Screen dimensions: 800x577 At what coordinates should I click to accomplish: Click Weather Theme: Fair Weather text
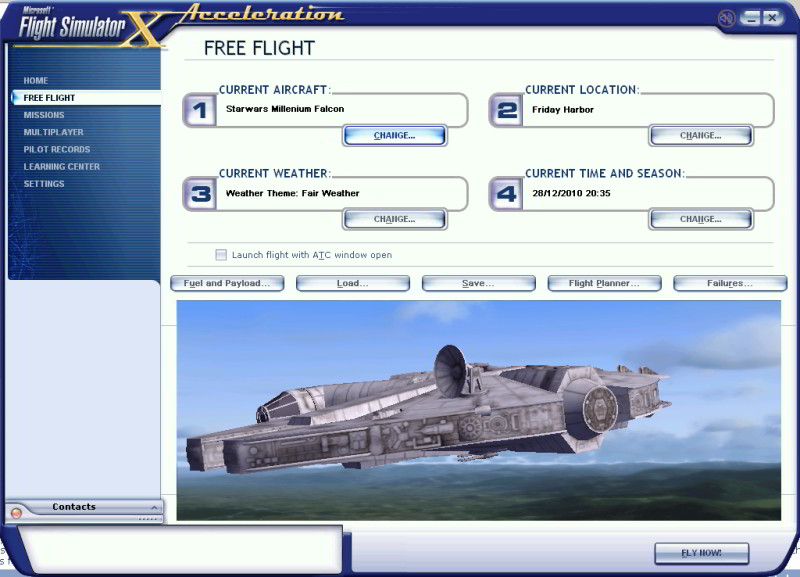click(x=292, y=193)
